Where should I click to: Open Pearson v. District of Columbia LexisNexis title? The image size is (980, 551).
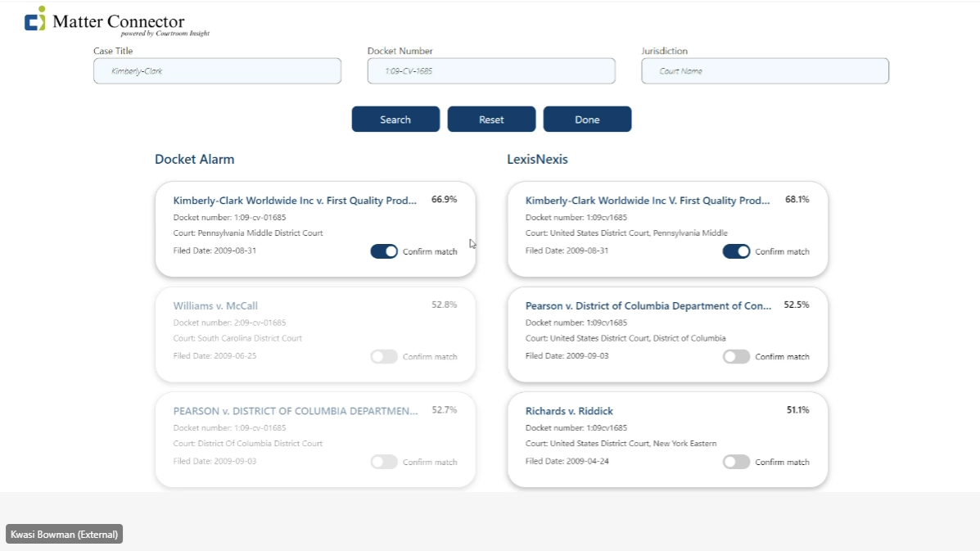click(648, 306)
